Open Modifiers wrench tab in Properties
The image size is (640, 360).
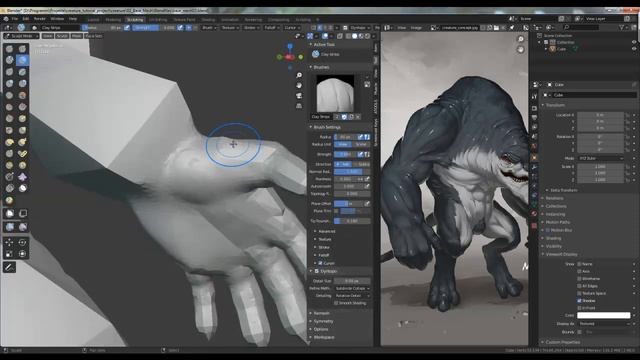(534, 168)
